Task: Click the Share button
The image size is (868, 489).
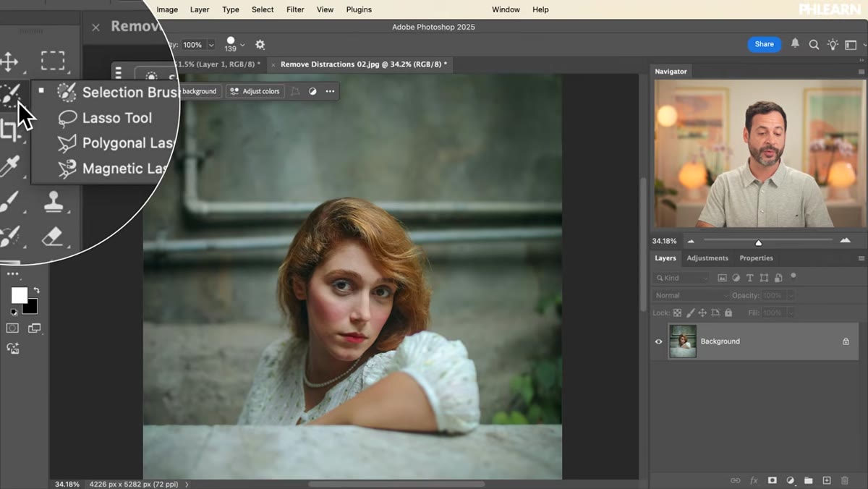Action: pyautogui.click(x=765, y=44)
